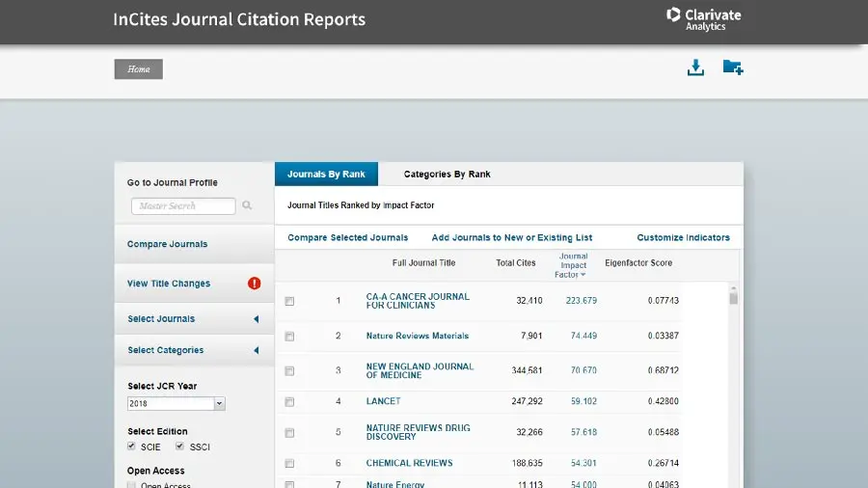
Task: Click Compare Selected Journals link
Action: [x=347, y=237]
